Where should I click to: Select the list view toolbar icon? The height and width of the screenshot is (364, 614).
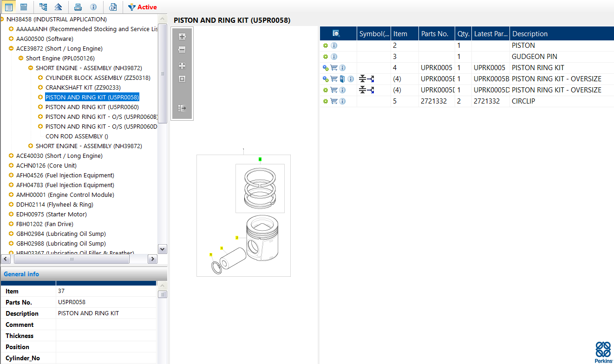pos(8,7)
